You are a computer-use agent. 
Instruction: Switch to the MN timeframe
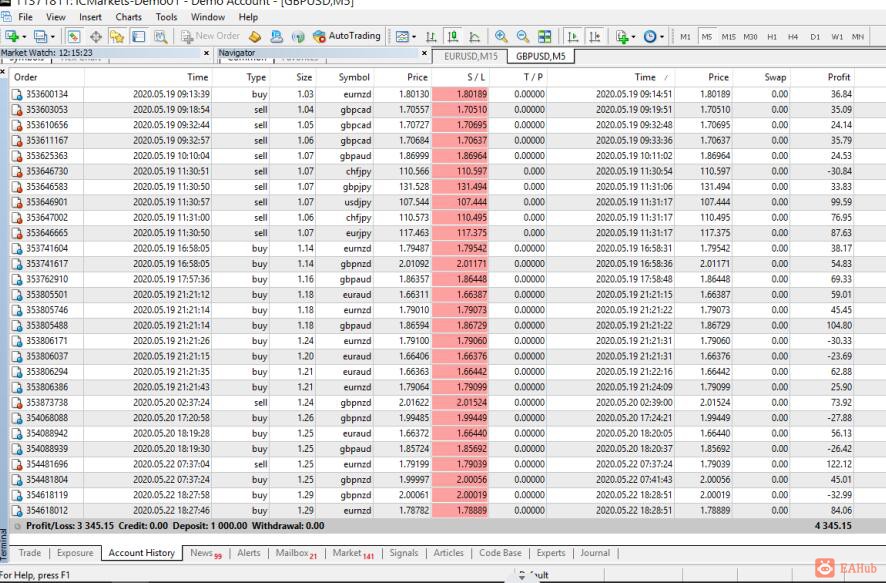click(x=858, y=37)
